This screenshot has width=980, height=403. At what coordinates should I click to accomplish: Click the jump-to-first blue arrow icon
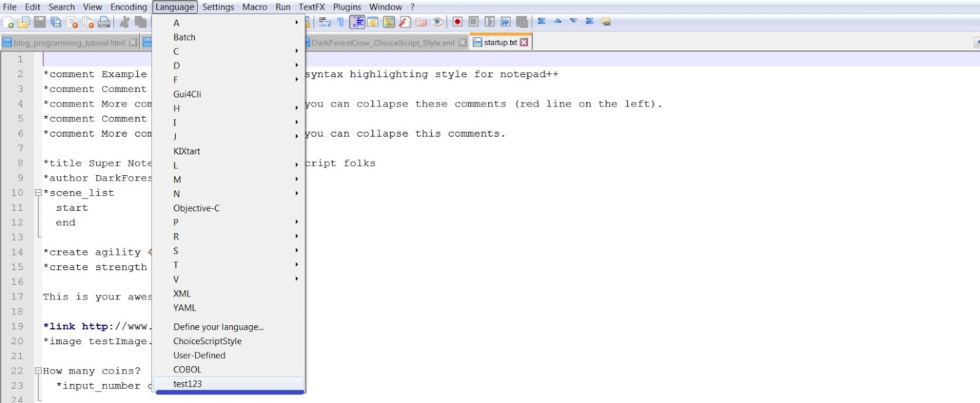[541, 21]
